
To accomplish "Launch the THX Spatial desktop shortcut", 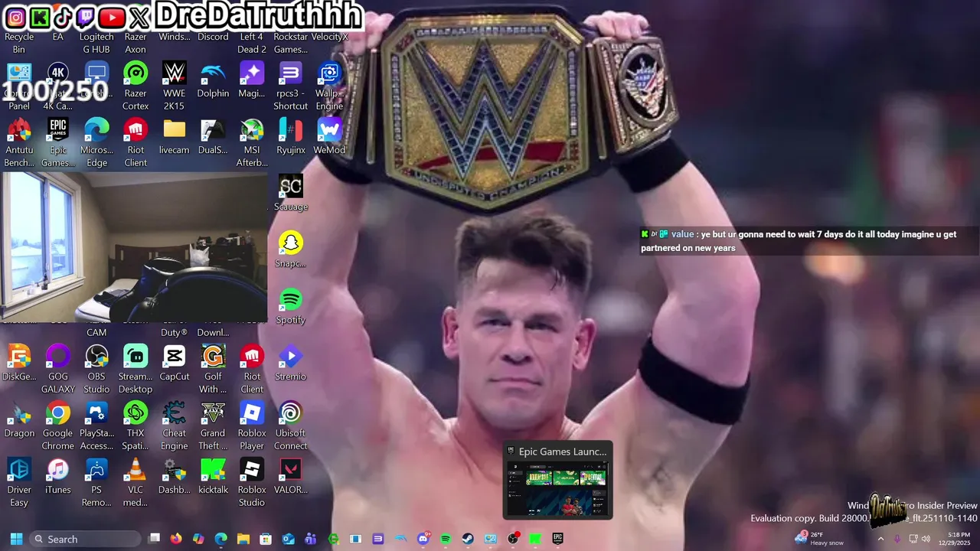I will pyautogui.click(x=136, y=425).
